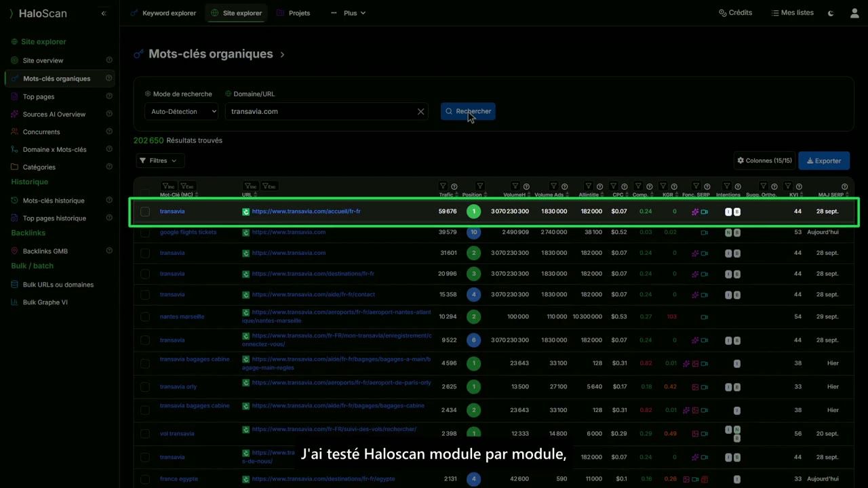Open Top pages historique in sidebar
The image size is (868, 488).
click(x=54, y=218)
